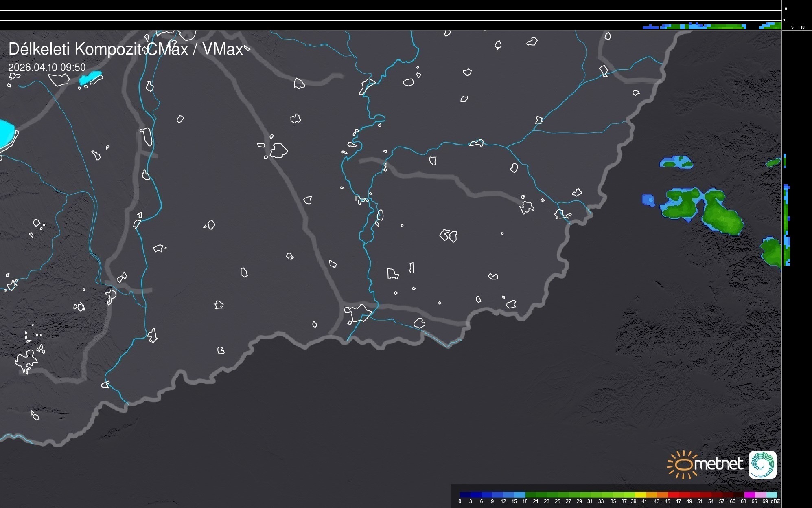Screen dimensions: 812x508
Task: Pick the darkest blue 0 dBZ swatch
Action: (465, 495)
